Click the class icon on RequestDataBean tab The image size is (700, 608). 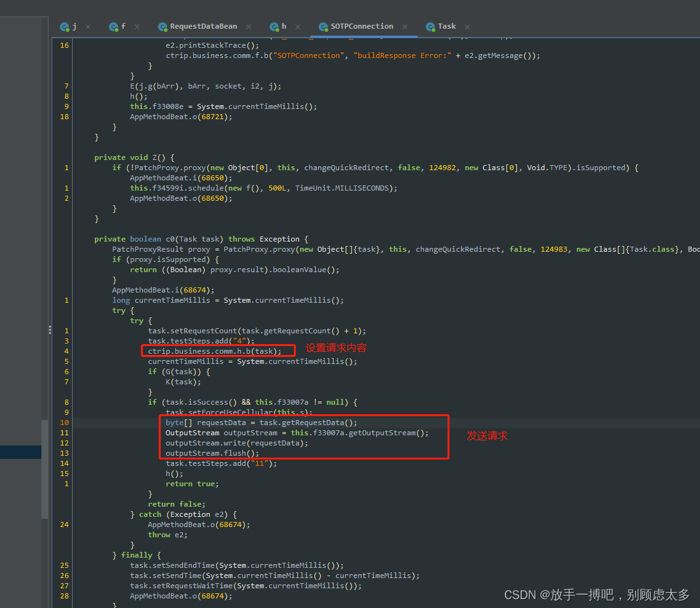coord(163,27)
